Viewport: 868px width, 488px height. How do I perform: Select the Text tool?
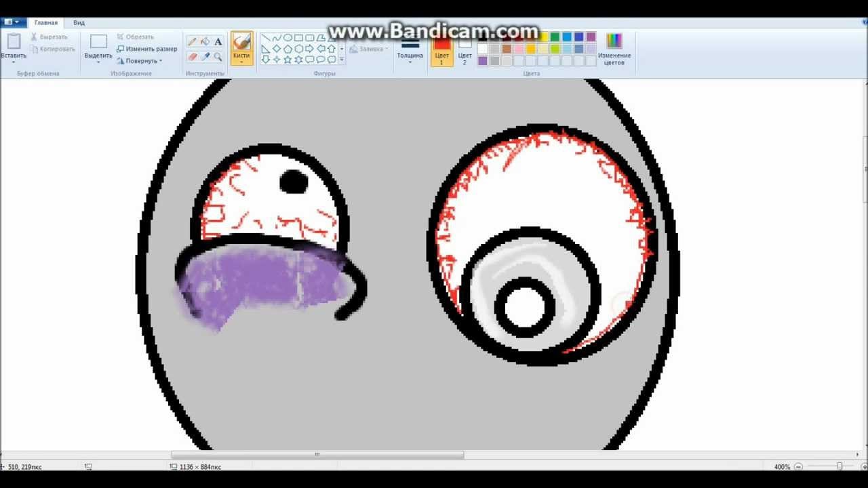[x=218, y=42]
